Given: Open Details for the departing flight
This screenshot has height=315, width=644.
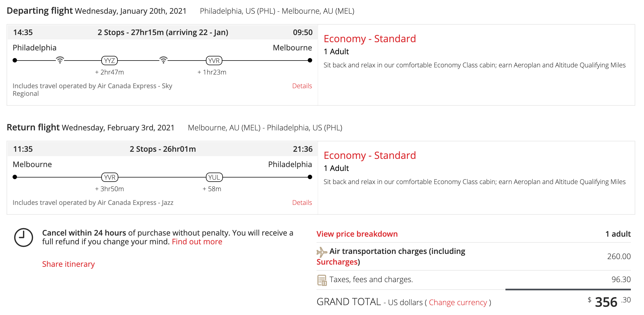Looking at the screenshot, I should click(302, 86).
